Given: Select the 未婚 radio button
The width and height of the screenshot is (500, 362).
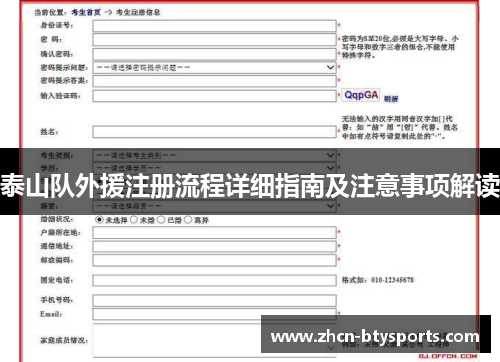Looking at the screenshot, I should pyautogui.click(x=134, y=220).
